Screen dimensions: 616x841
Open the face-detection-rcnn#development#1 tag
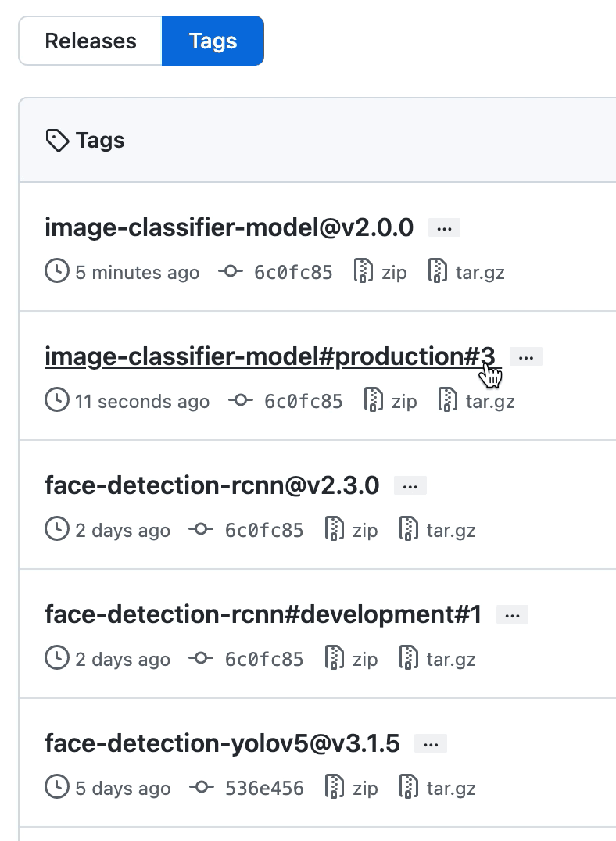[263, 614]
